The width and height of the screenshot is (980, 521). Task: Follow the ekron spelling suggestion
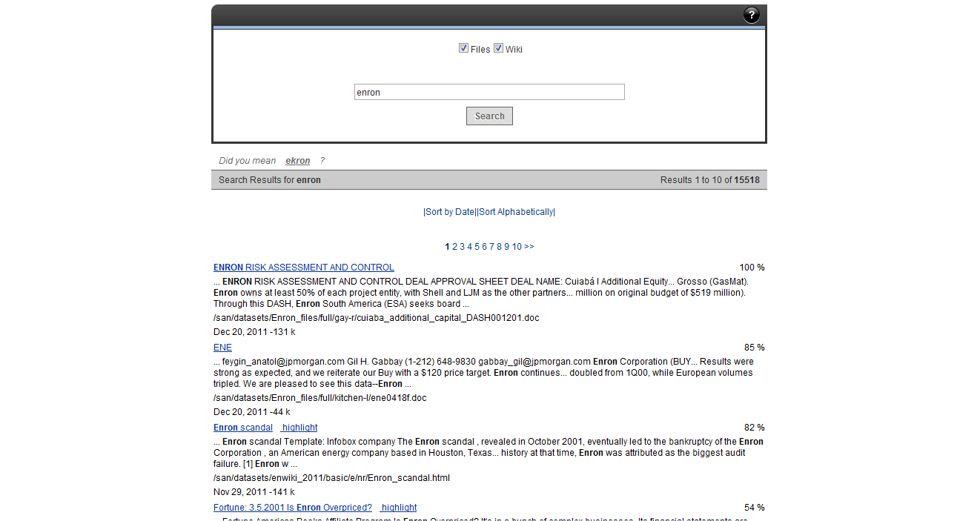(x=298, y=161)
